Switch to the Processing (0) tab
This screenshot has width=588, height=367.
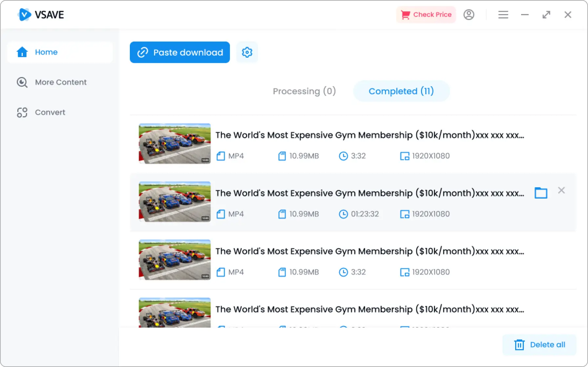304,91
